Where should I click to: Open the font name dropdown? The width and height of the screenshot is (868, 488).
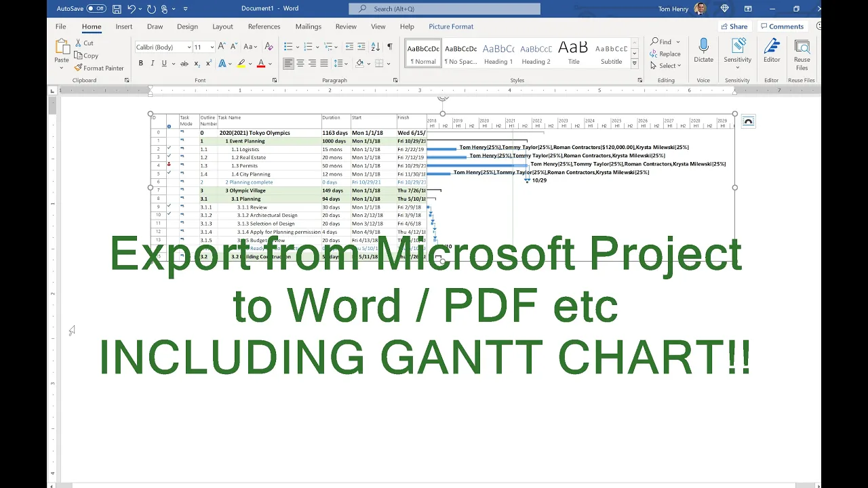tap(189, 47)
